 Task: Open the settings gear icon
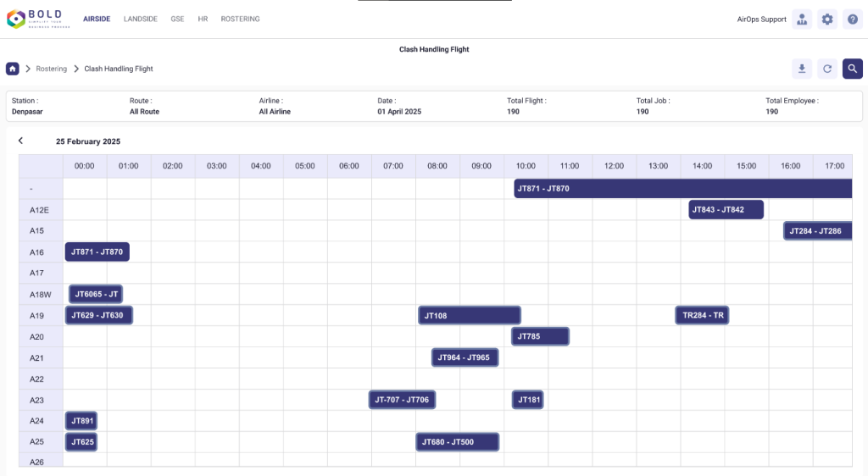coord(827,19)
